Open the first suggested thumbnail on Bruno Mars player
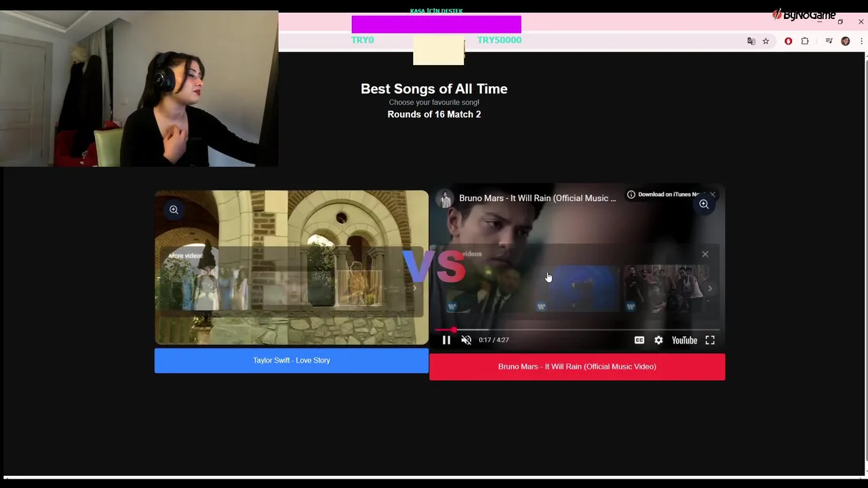The width and height of the screenshot is (868, 488). (488, 289)
